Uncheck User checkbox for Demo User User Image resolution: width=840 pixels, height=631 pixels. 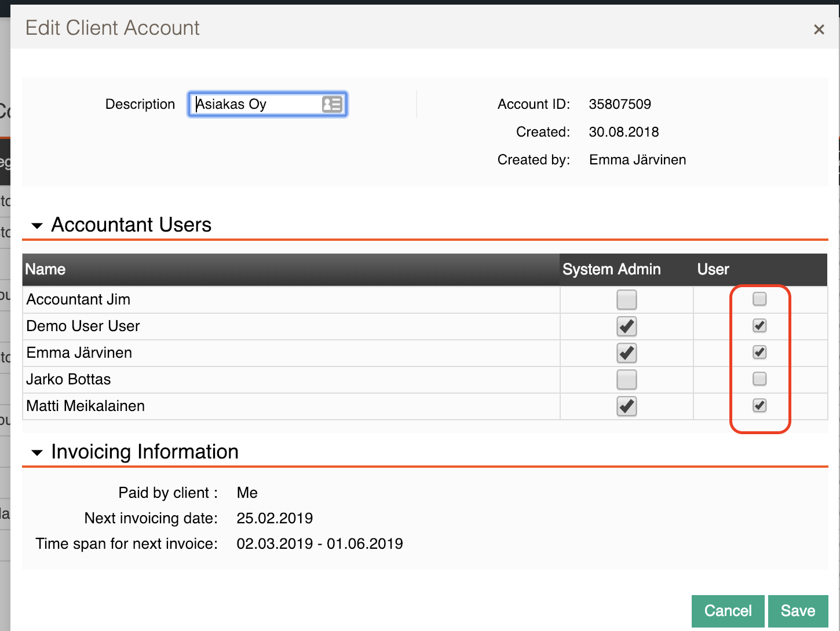759,326
